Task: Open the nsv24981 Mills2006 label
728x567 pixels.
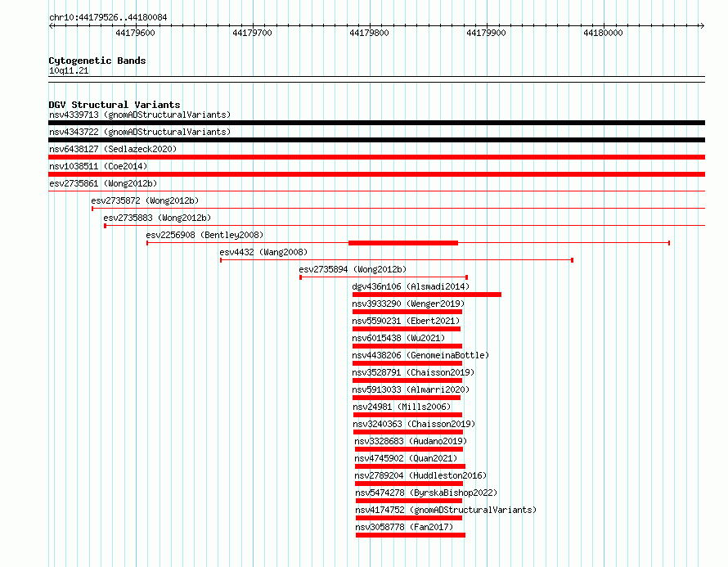Action: (402, 407)
